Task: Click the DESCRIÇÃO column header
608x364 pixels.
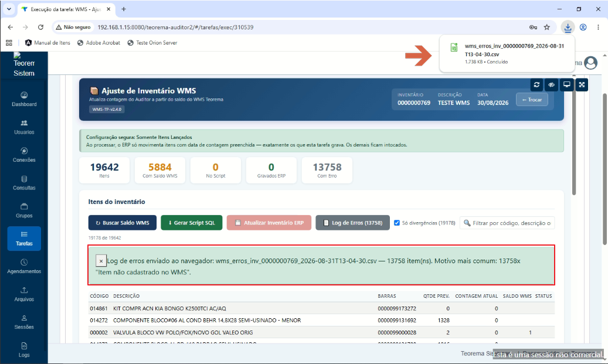Action: pyautogui.click(x=127, y=296)
